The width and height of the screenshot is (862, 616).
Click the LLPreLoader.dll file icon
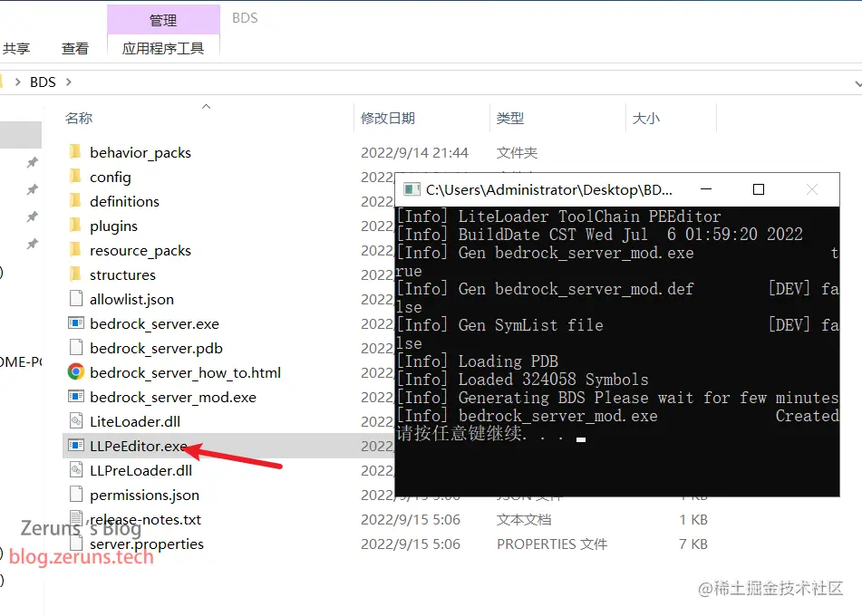coord(76,470)
